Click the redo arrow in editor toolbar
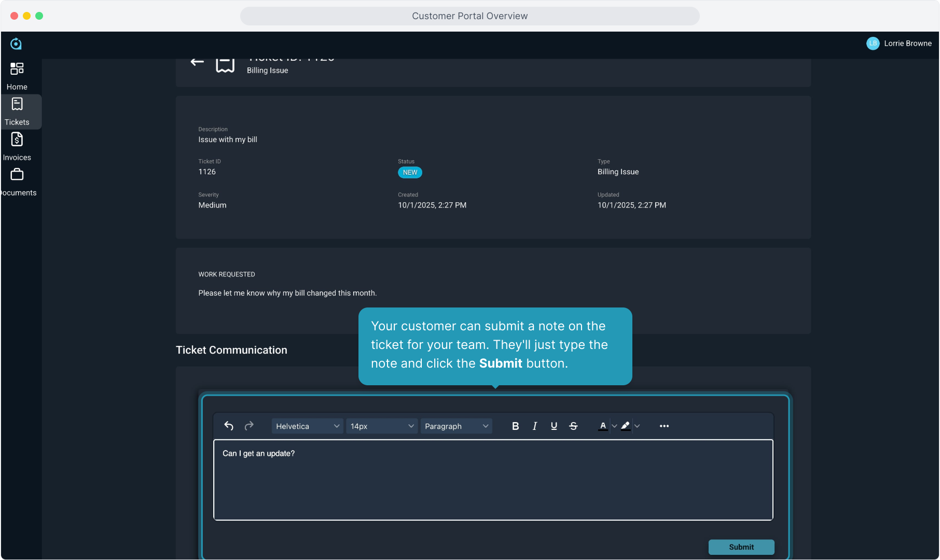This screenshot has height=560, width=940. [249, 426]
